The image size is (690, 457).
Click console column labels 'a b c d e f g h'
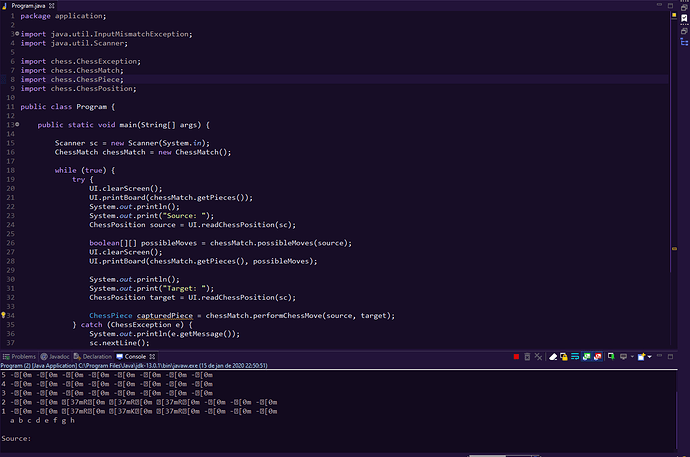42,420
